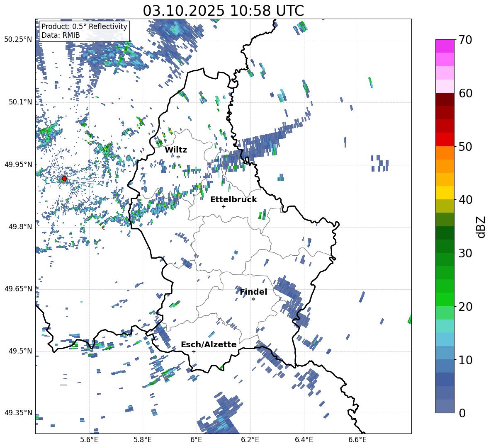Click the 6.6°E longitude tick label

tap(357, 440)
